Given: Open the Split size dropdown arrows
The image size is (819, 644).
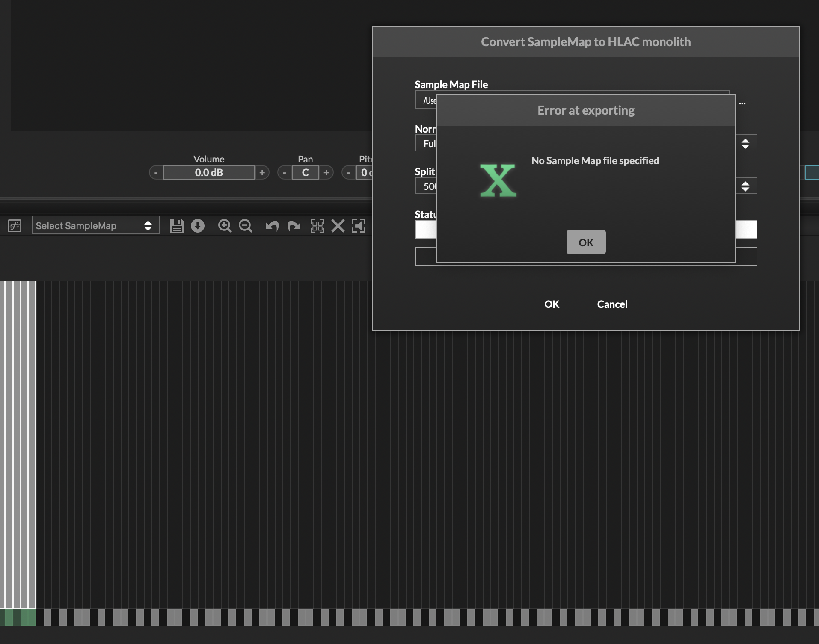Looking at the screenshot, I should pyautogui.click(x=746, y=186).
